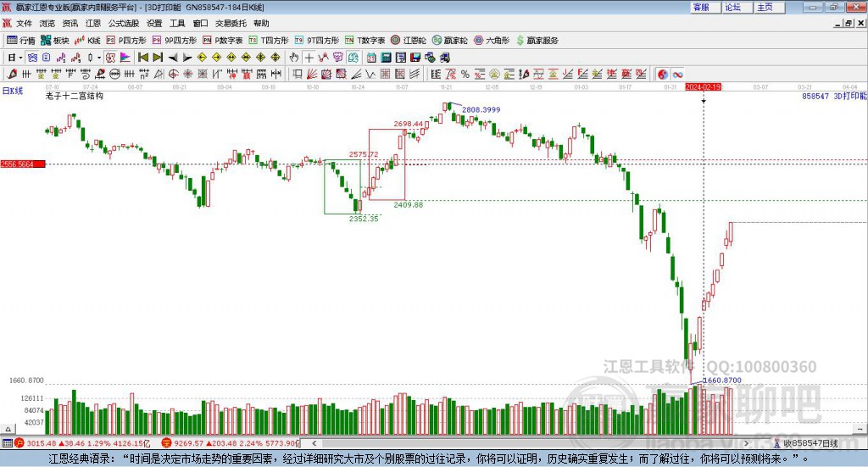The image size is (868, 467).
Task: Click the 9269.57 index in status bar
Action: (x=188, y=443)
